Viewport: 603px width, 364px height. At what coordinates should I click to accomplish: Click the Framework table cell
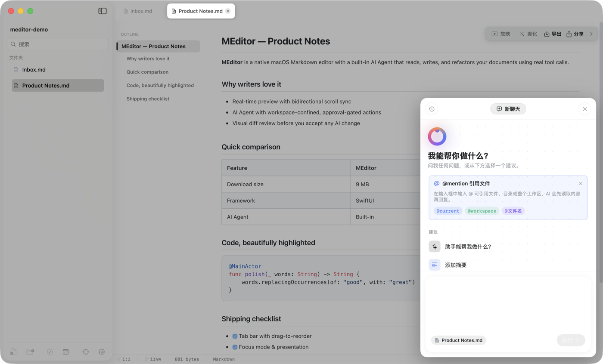point(286,201)
